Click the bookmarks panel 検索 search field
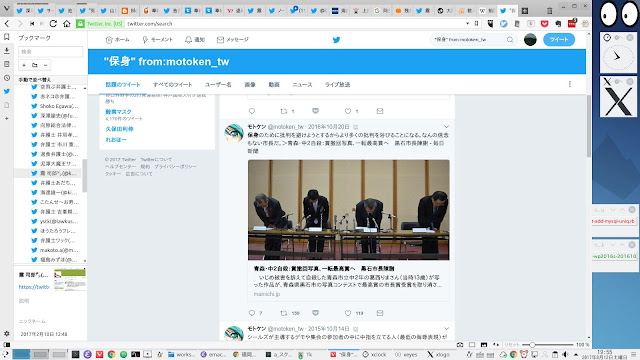The height and width of the screenshot is (360, 640). 51,51
